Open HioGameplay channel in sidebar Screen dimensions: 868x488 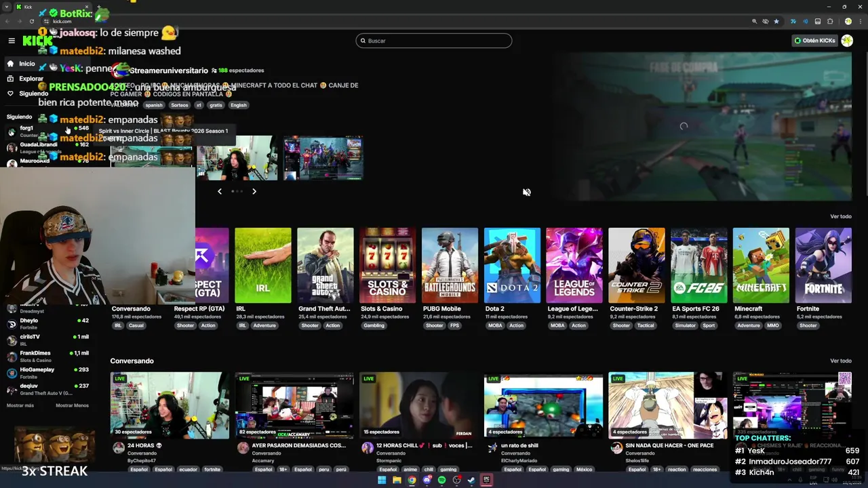47,372
